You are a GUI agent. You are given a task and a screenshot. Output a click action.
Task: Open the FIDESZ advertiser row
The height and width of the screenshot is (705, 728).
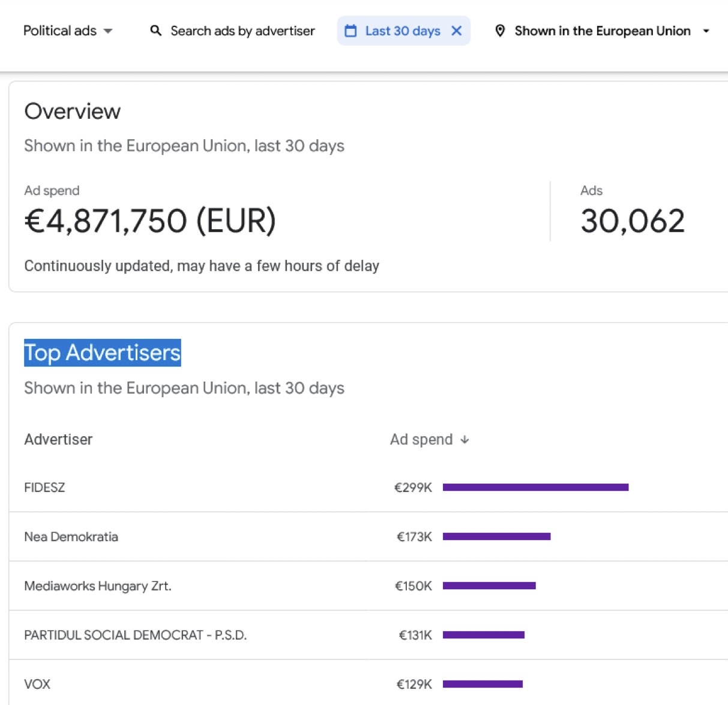click(44, 487)
